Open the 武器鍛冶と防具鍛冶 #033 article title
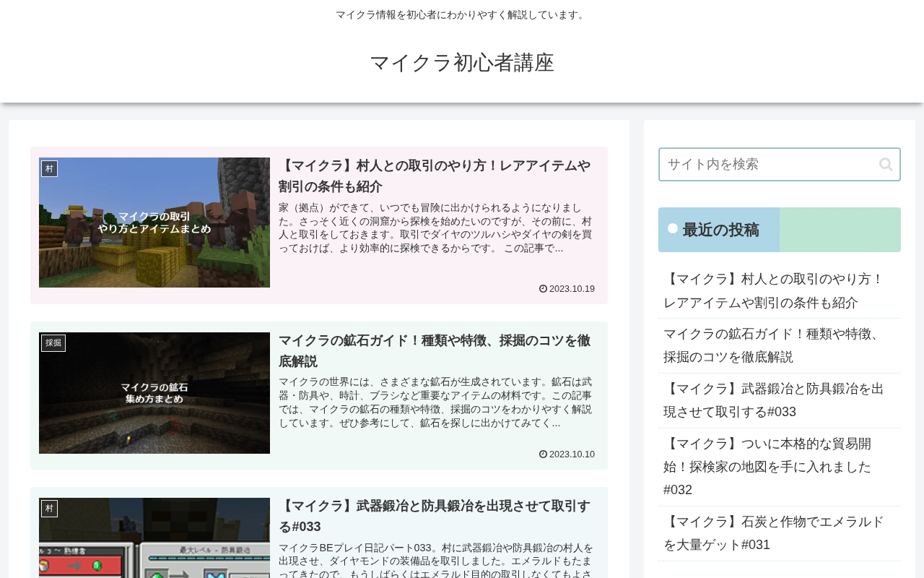 point(435,517)
